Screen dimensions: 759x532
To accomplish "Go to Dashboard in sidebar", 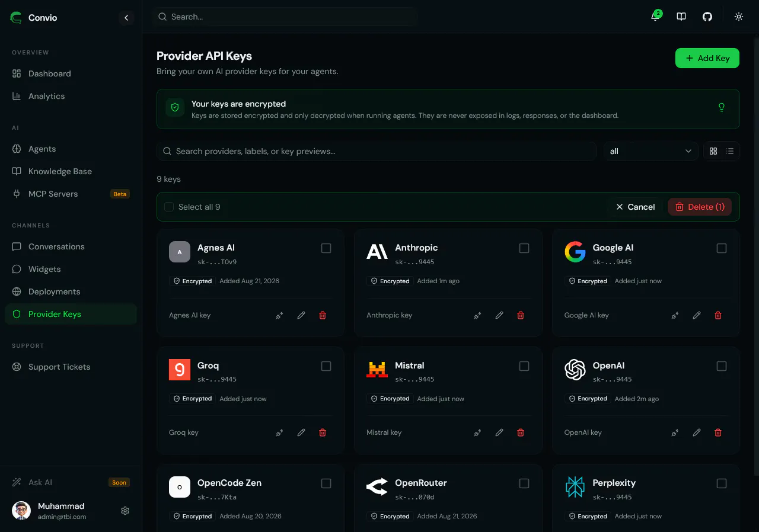I will [x=71, y=73].
